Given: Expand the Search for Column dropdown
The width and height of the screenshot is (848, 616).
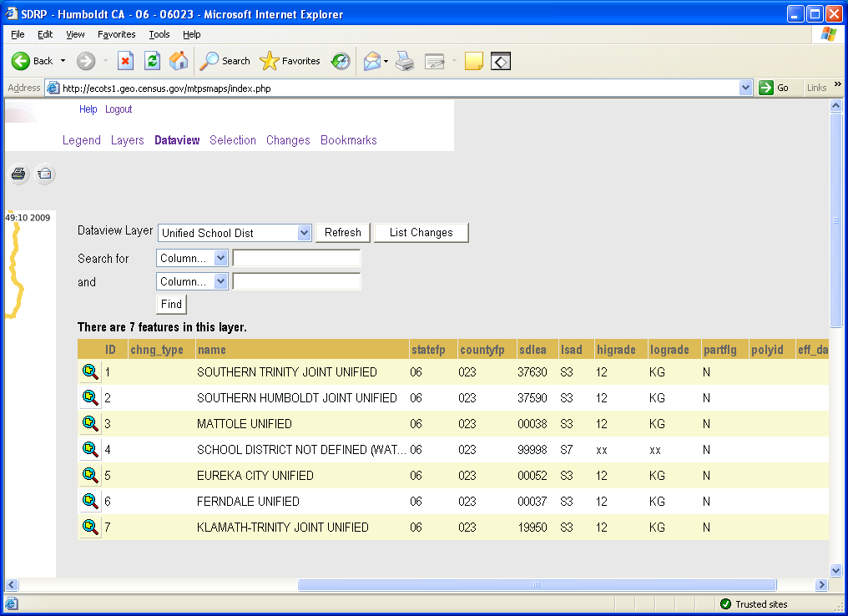Looking at the screenshot, I should pos(220,259).
